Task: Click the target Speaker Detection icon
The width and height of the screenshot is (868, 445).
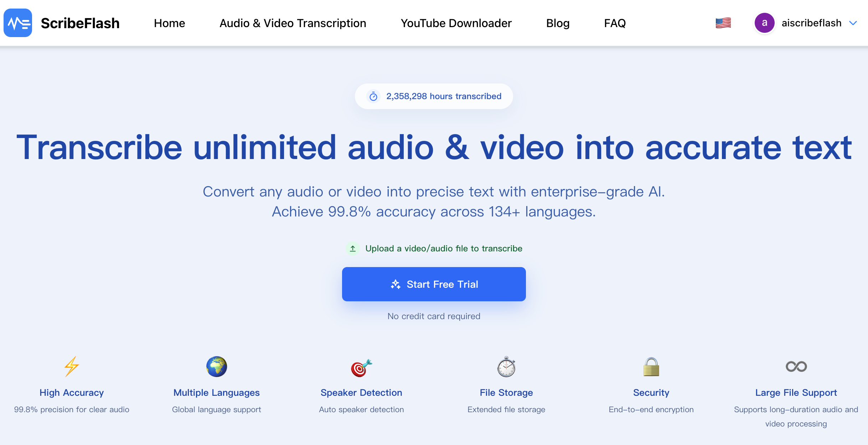Action: coord(361,368)
